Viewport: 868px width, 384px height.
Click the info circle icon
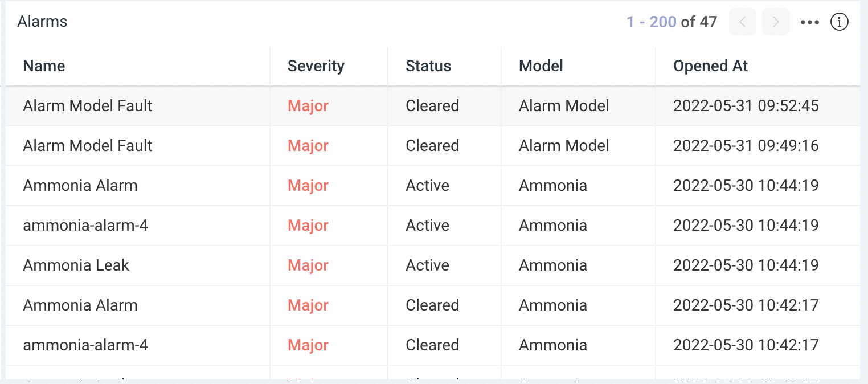[840, 22]
